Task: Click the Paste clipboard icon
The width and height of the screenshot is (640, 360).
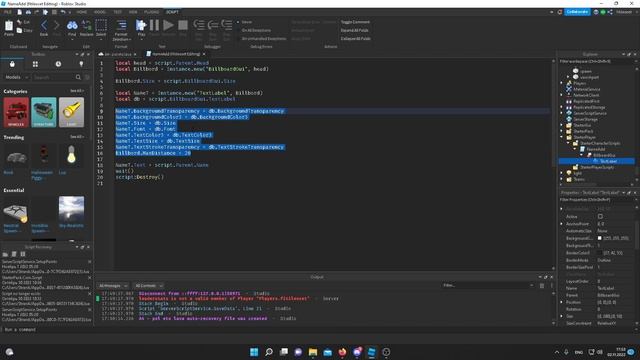Action: [x=9, y=26]
